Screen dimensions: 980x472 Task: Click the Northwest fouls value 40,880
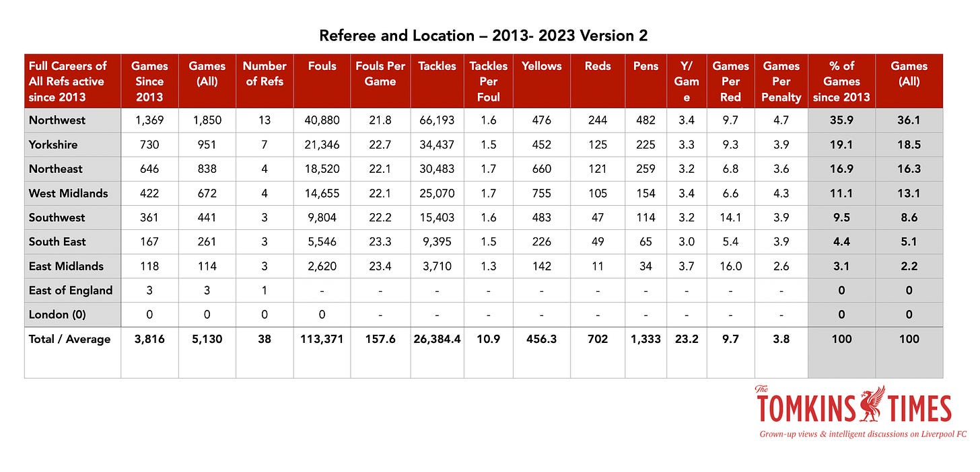coord(322,120)
